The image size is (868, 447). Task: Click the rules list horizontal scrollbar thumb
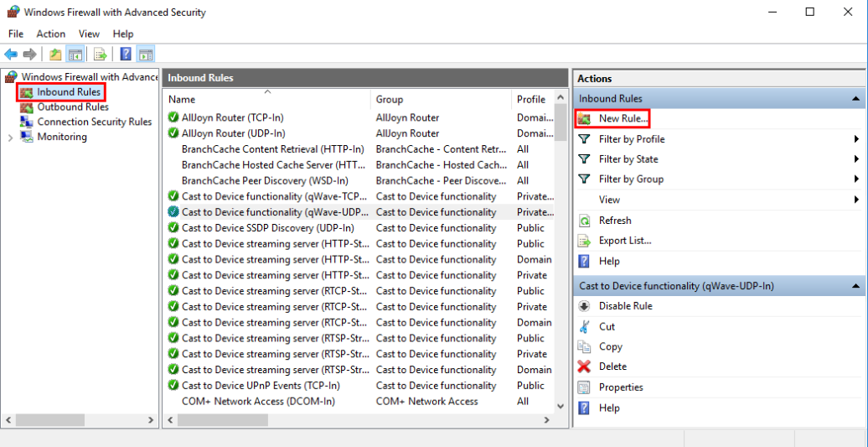[223, 420]
